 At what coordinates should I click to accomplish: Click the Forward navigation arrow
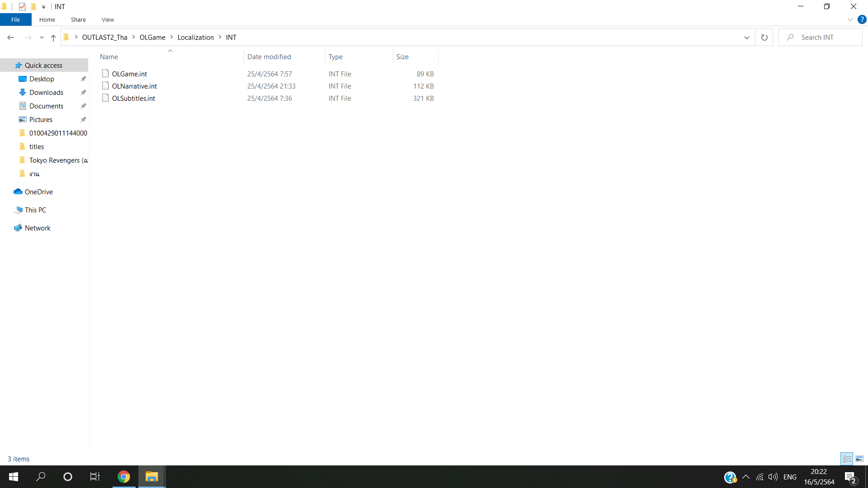pos(28,38)
